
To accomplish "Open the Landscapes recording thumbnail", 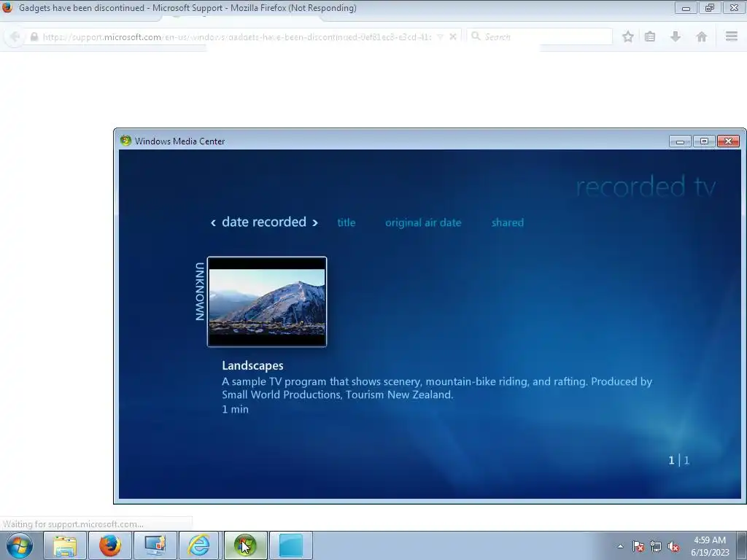I will 267,302.
